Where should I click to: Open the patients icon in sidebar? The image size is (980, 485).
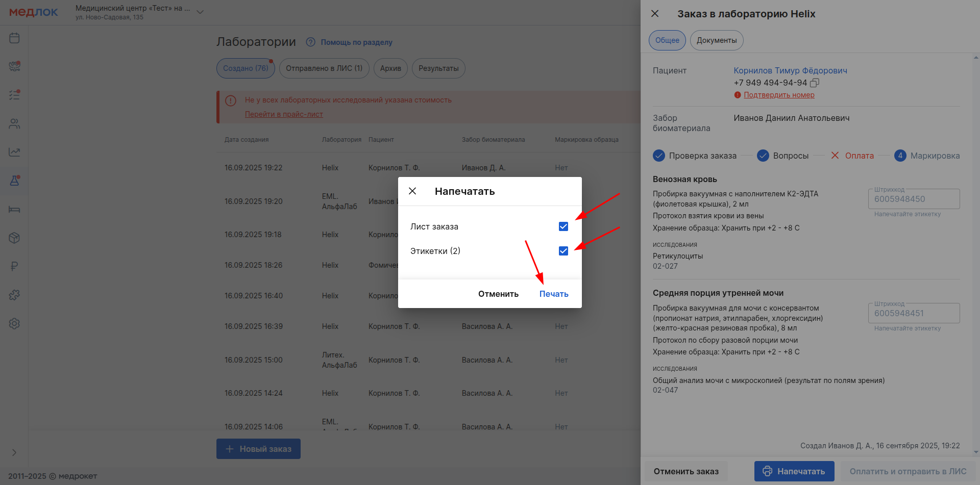point(14,124)
